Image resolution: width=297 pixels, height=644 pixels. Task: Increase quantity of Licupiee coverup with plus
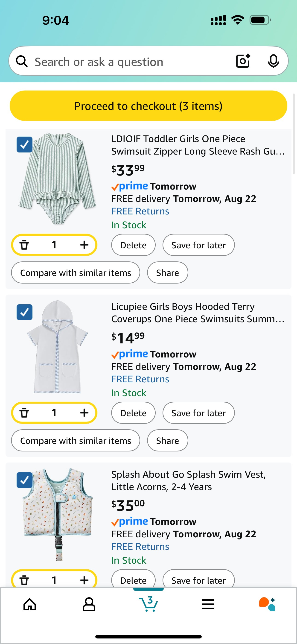[x=84, y=413]
